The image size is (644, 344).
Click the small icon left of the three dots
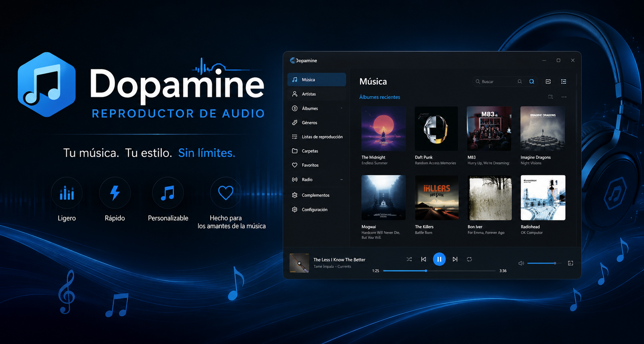(x=551, y=97)
